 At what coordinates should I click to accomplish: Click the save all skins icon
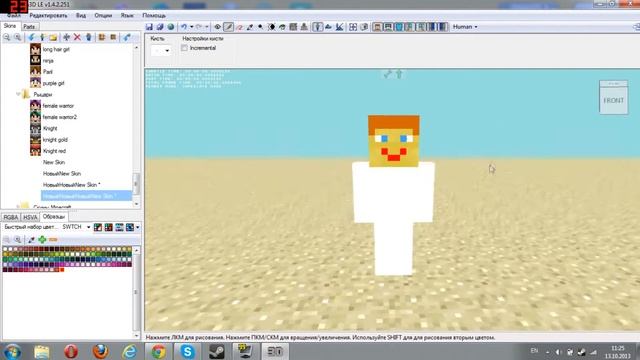pos(160,27)
